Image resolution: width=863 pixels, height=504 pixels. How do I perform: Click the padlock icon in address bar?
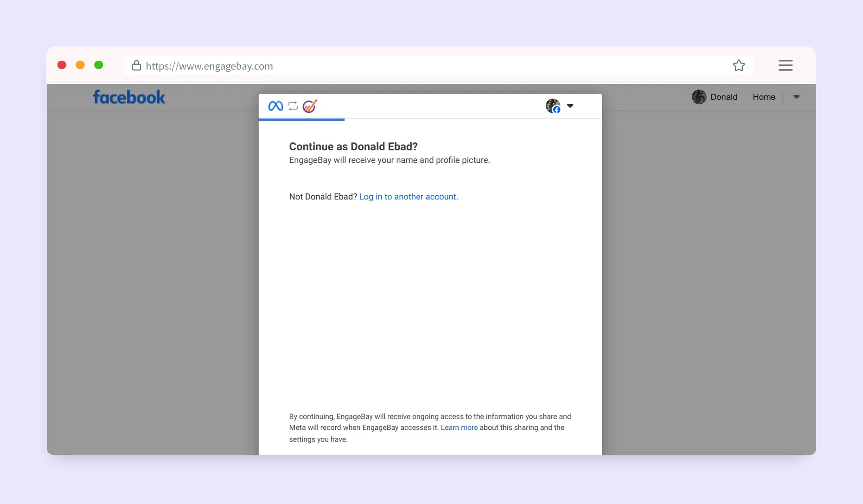(x=136, y=65)
